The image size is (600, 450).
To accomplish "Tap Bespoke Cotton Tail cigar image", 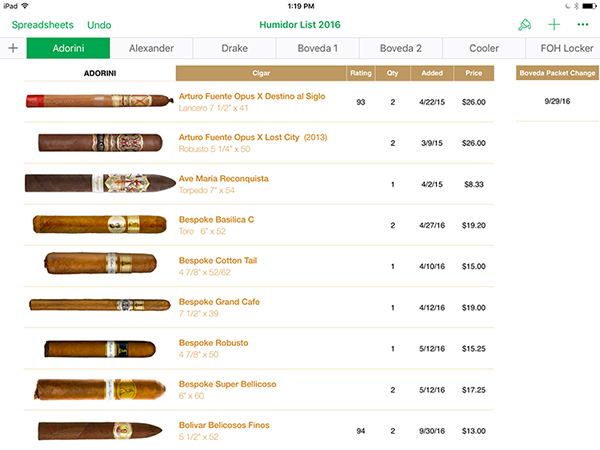I will point(100,263).
